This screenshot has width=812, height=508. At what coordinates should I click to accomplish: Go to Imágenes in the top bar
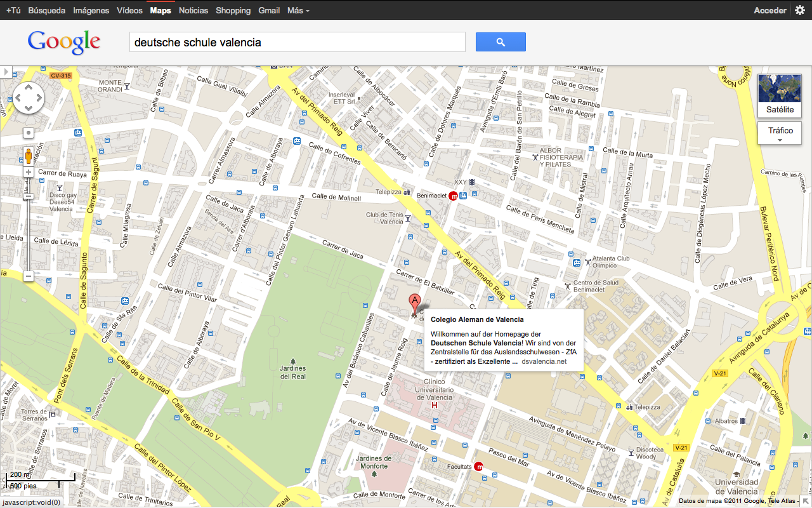point(91,11)
